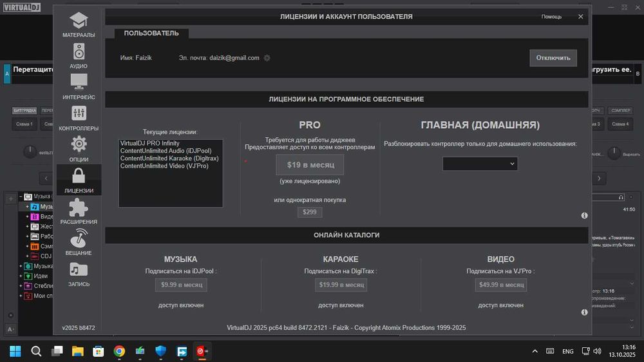Open the Опции gear section
The image size is (644, 362).
coord(79,149)
